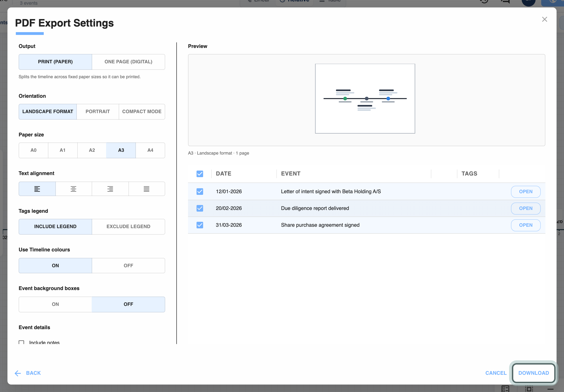This screenshot has width=564, height=392.
Task: Uncheck the 12/01-2026 event checkbox
Action: tap(200, 192)
